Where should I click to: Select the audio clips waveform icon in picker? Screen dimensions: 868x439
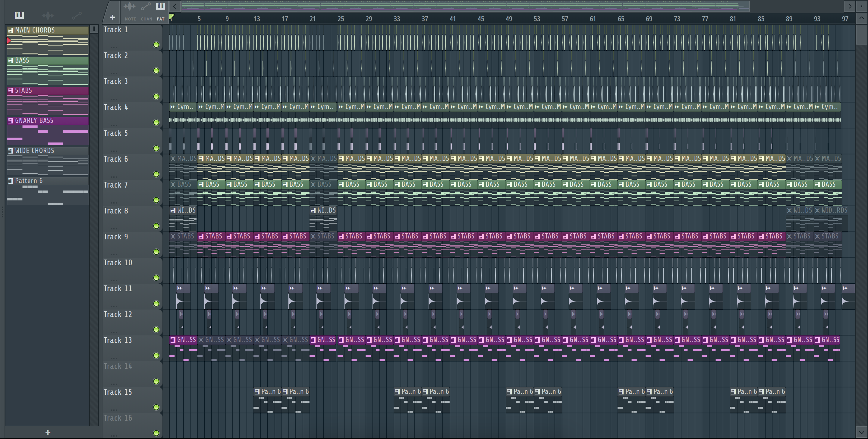pos(48,15)
